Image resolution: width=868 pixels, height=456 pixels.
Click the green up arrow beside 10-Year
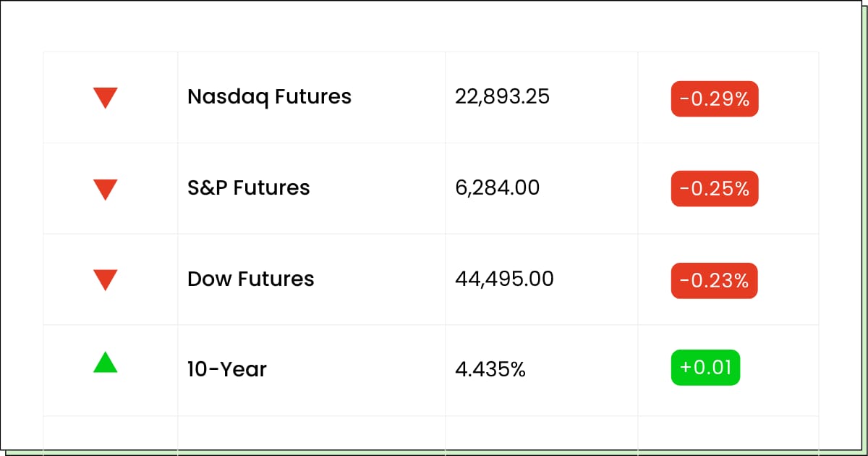point(105,362)
